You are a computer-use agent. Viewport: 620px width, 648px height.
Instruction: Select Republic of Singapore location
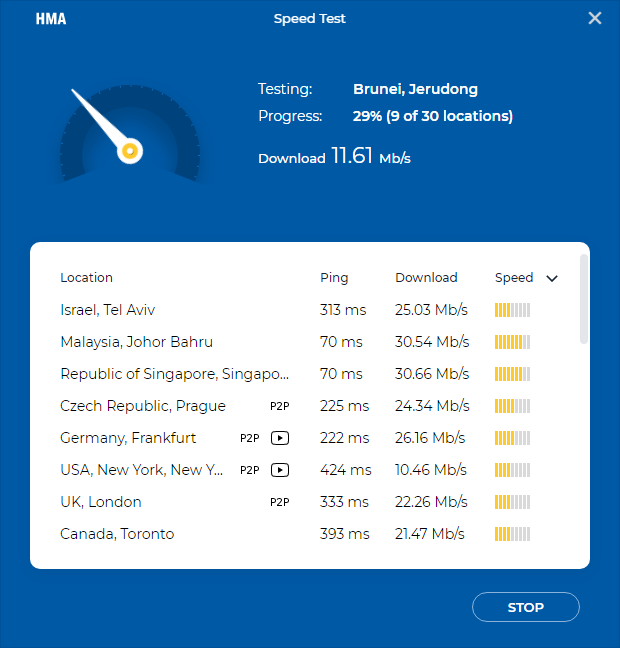[x=174, y=374]
